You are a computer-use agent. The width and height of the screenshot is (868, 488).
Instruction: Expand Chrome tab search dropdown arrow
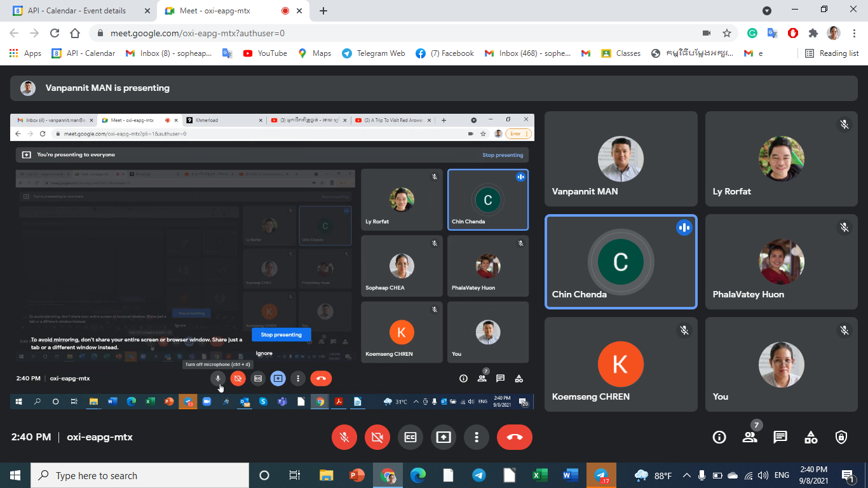click(767, 11)
